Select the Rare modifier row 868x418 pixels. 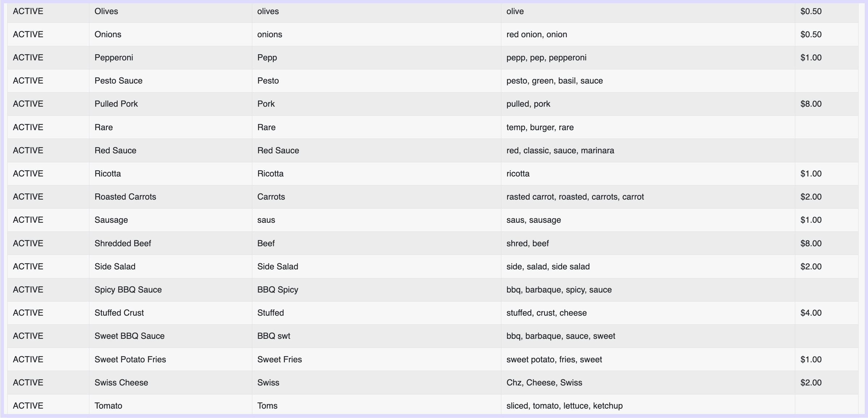(x=104, y=127)
